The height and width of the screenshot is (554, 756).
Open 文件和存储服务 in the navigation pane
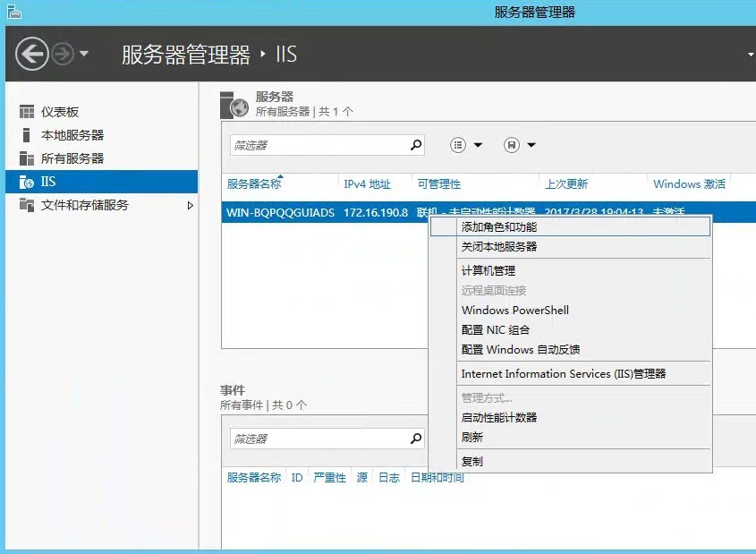point(85,205)
